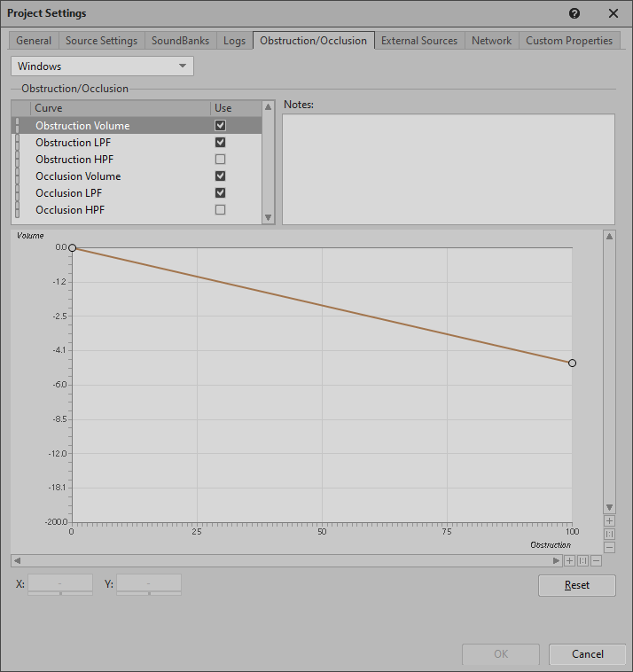Uncheck the Occlusion LPF Use box
The height and width of the screenshot is (672, 633).
point(220,193)
